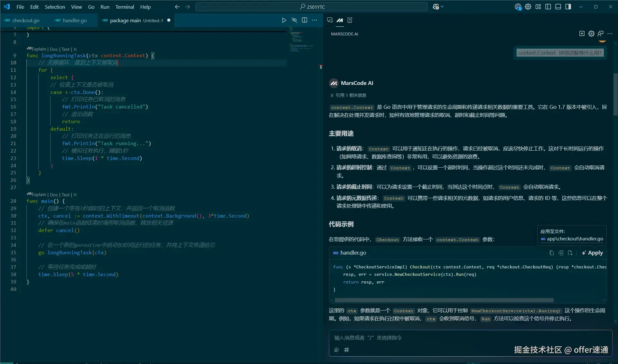The image size is (618, 364).
Task: Click the split editor right icon
Action: (x=304, y=20)
